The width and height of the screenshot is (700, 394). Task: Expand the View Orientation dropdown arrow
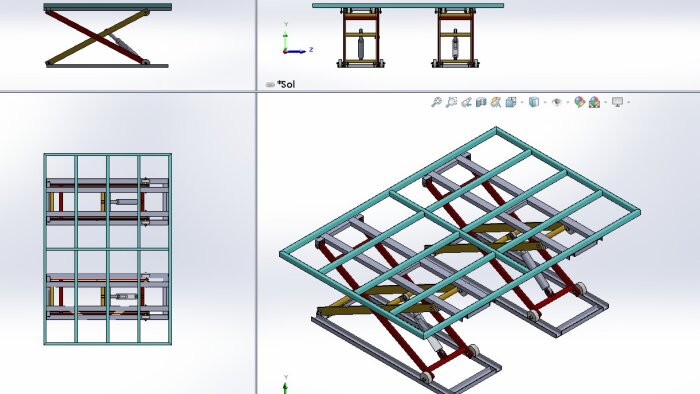(x=522, y=102)
